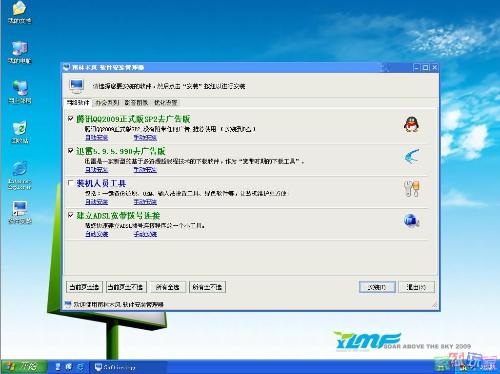This screenshot has height=374, width=500.
Task: Close the software installer window
Action: click(435, 68)
